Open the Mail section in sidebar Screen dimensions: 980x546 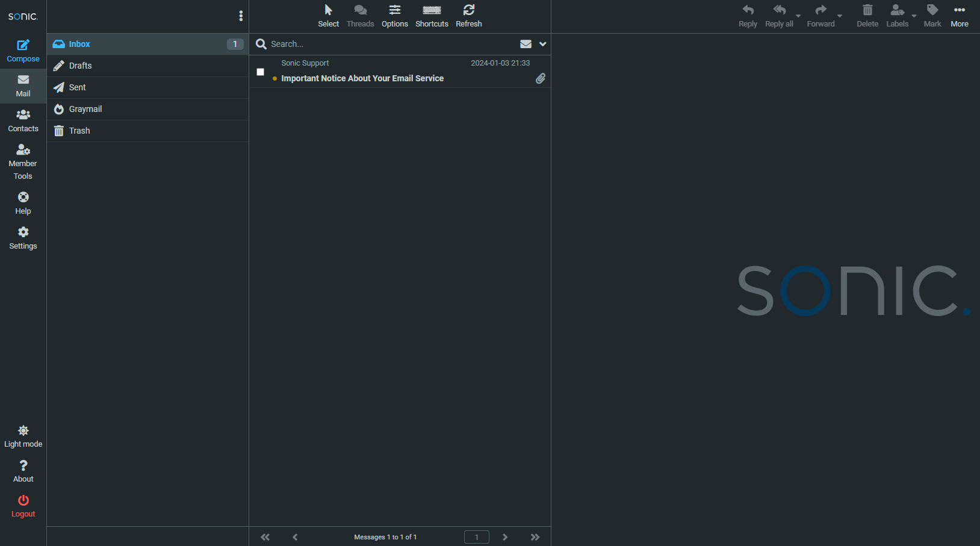click(x=23, y=85)
